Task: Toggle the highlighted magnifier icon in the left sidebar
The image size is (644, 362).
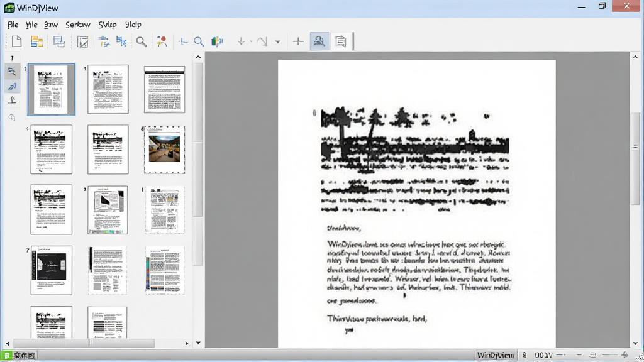Action: (12, 72)
